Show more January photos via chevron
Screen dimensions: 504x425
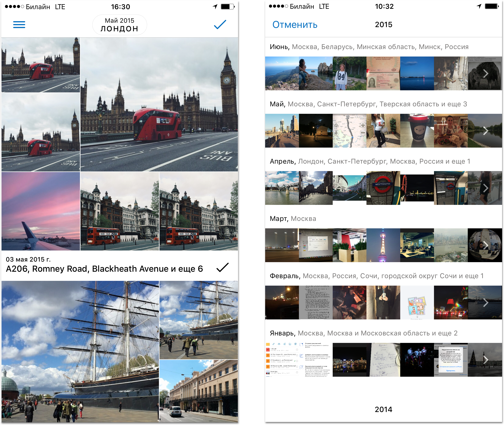486,360
